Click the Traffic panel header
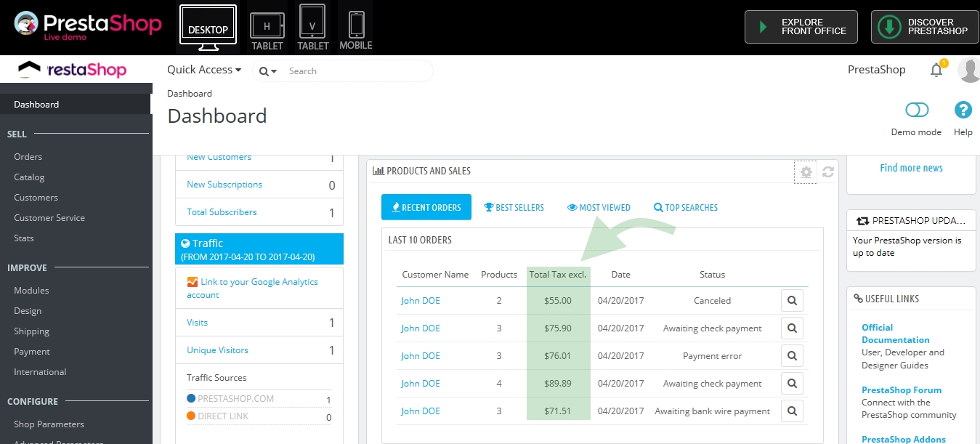The width and height of the screenshot is (980, 444). [x=259, y=249]
